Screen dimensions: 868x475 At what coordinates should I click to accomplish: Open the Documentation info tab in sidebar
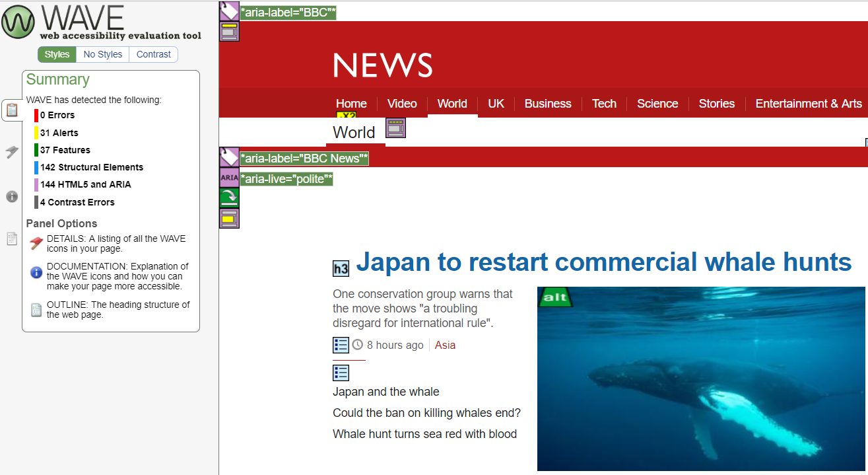pyautogui.click(x=12, y=196)
